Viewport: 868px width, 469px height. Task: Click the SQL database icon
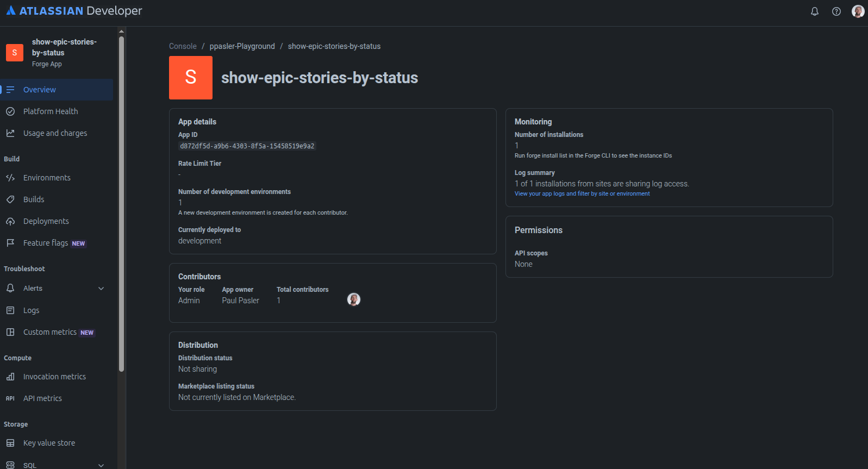[10, 465]
